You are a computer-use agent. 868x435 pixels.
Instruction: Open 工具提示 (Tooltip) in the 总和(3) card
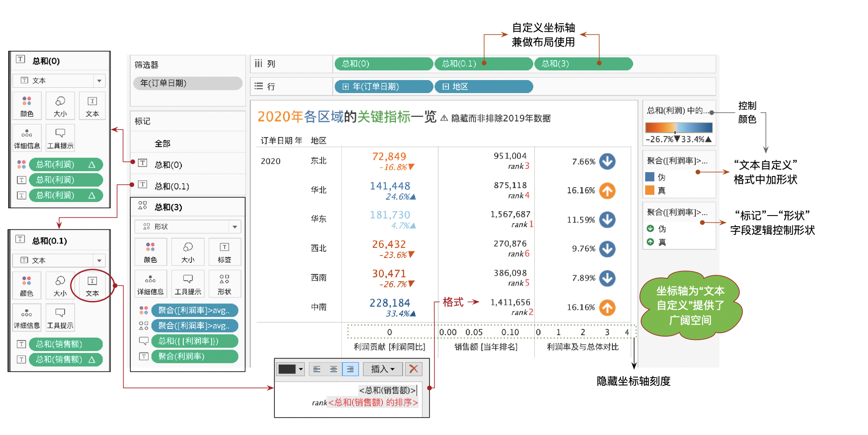click(188, 284)
